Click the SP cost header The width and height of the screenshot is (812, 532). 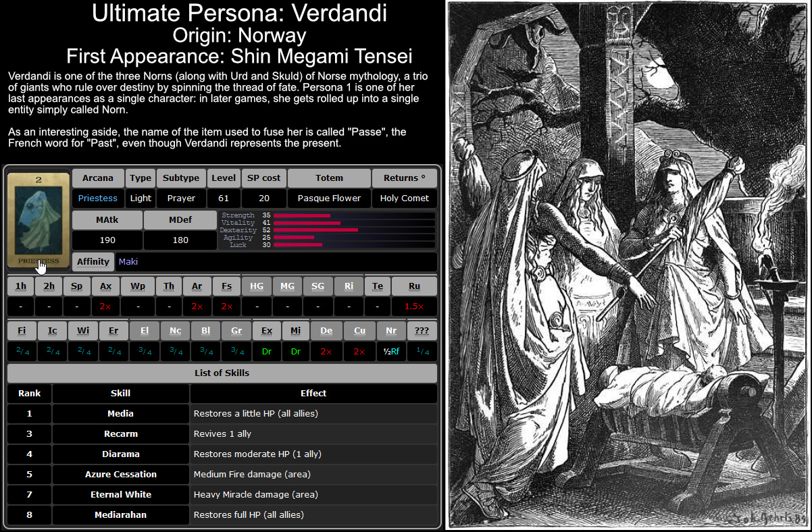point(263,178)
